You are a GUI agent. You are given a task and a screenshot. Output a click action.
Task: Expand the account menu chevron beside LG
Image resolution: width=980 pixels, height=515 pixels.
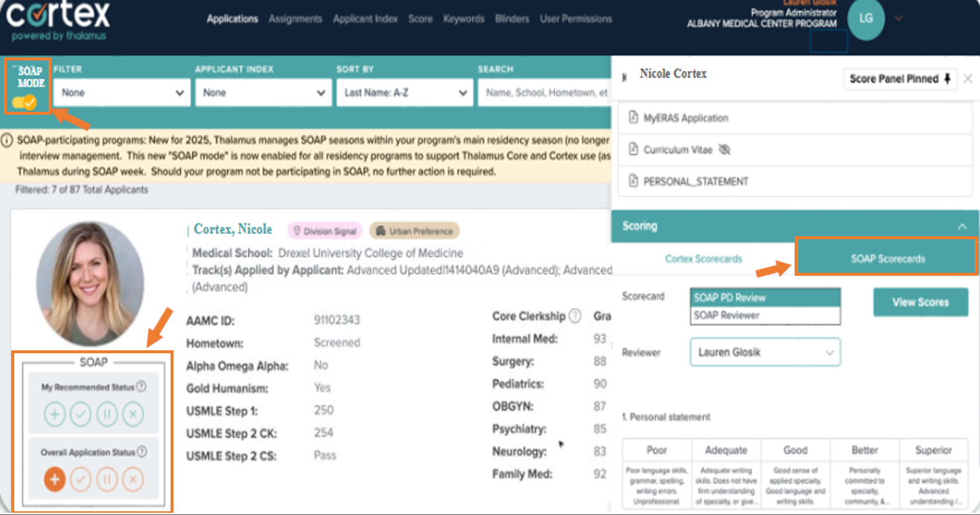pos(899,19)
